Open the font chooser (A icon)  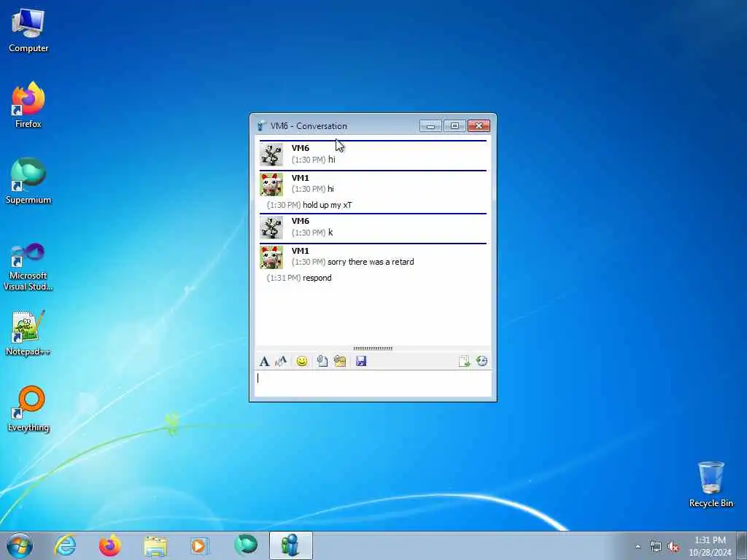point(264,362)
